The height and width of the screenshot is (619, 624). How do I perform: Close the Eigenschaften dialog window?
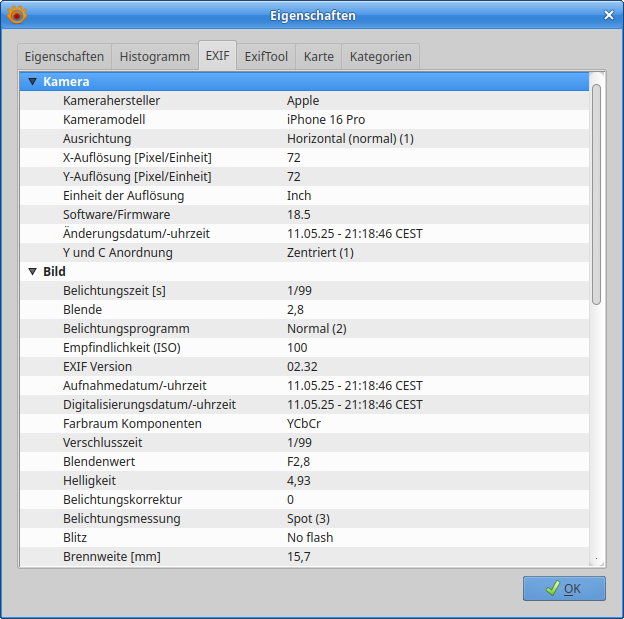[608, 15]
